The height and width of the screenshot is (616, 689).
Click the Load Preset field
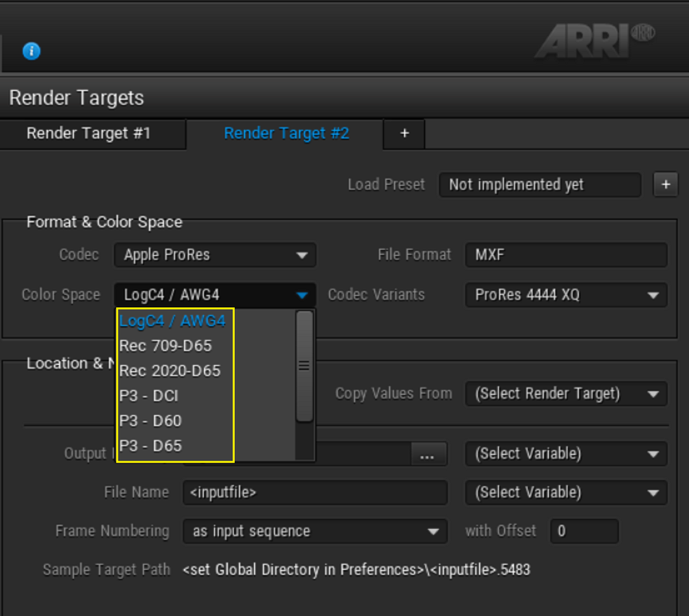click(540, 185)
